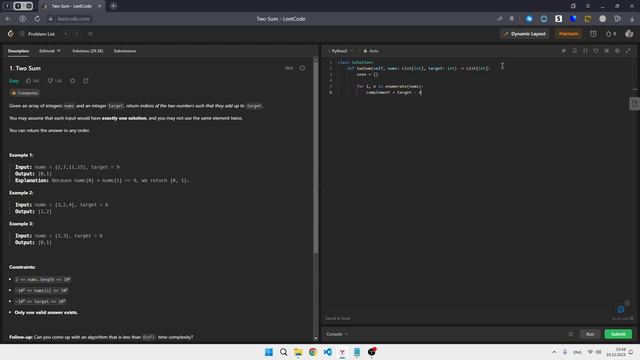640x360 pixels.
Task: Click the LeetCode logo icon
Action: [11, 34]
